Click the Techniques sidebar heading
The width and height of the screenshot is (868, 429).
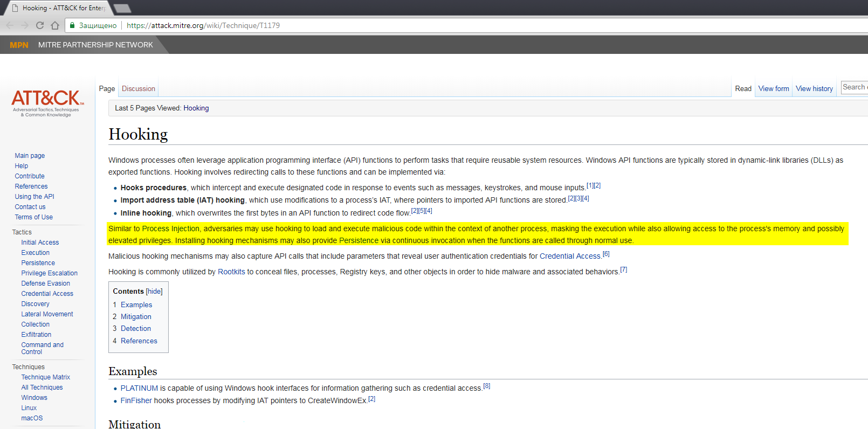click(x=29, y=367)
